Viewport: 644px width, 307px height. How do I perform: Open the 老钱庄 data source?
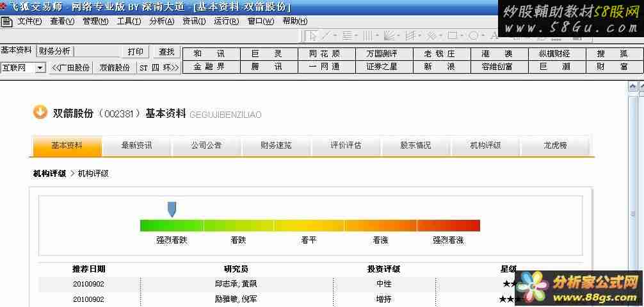[x=442, y=54]
